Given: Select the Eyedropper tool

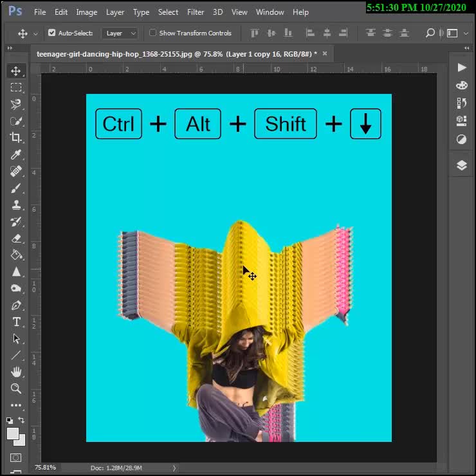Looking at the screenshot, I should pos(16,154).
